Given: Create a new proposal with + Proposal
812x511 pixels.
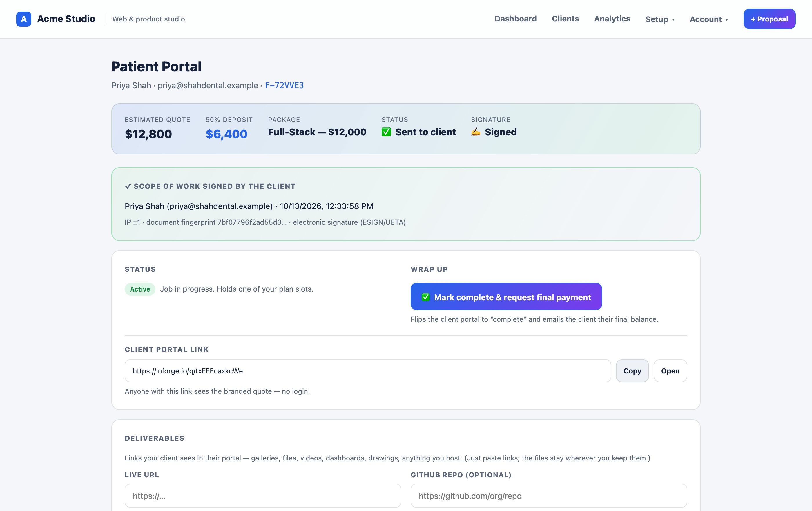Looking at the screenshot, I should click(x=769, y=19).
